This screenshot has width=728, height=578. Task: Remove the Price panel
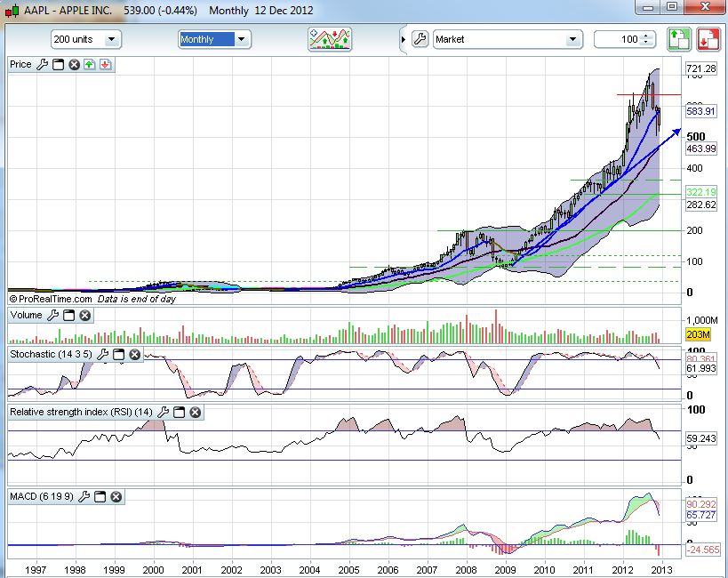[74, 65]
